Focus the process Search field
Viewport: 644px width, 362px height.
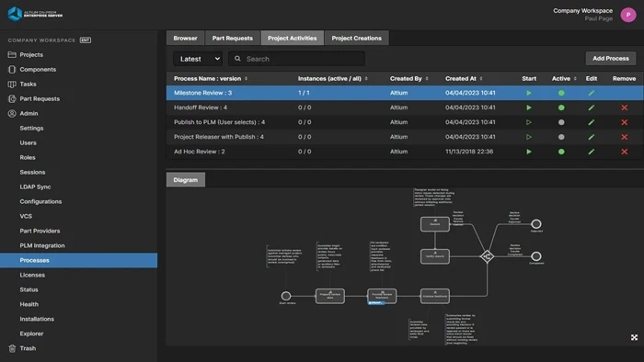pos(296,59)
